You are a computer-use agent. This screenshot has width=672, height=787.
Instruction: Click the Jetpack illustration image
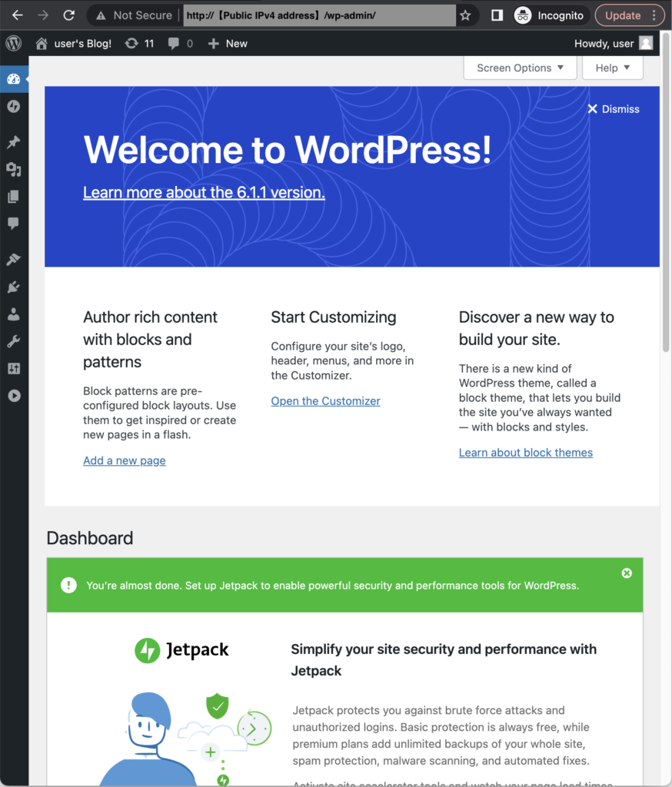pyautogui.click(x=186, y=739)
